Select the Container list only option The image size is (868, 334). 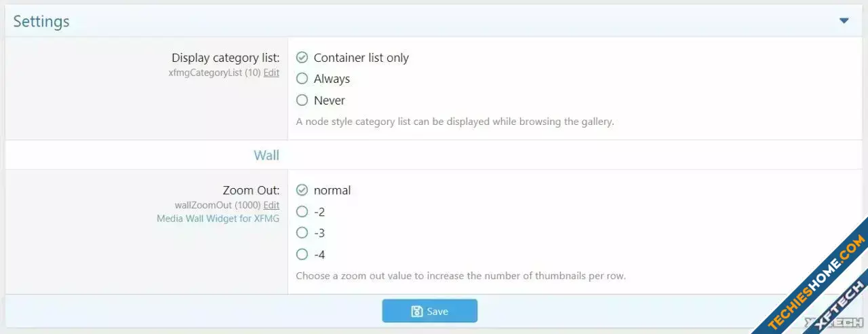302,58
